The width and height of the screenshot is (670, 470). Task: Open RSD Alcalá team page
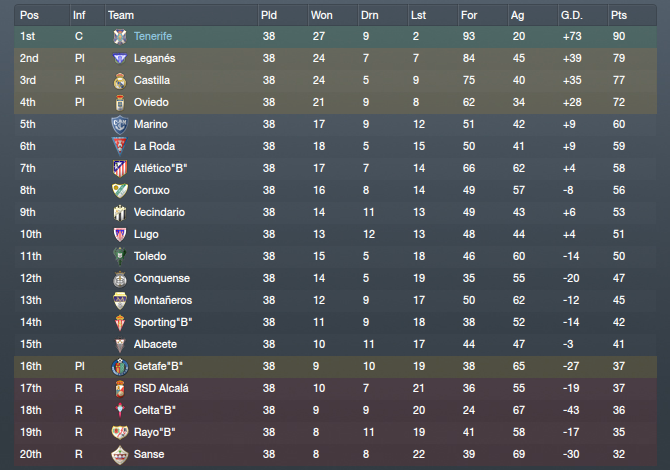(161, 388)
